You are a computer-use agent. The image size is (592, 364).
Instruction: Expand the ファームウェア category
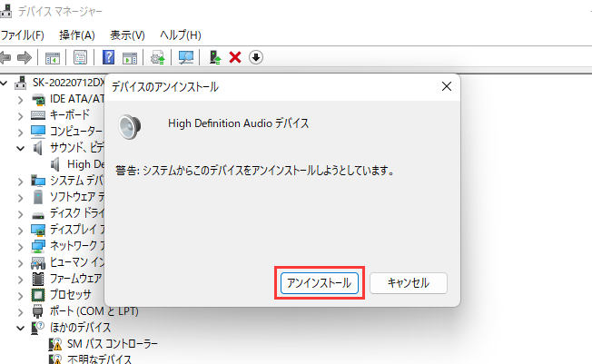pos(20,280)
